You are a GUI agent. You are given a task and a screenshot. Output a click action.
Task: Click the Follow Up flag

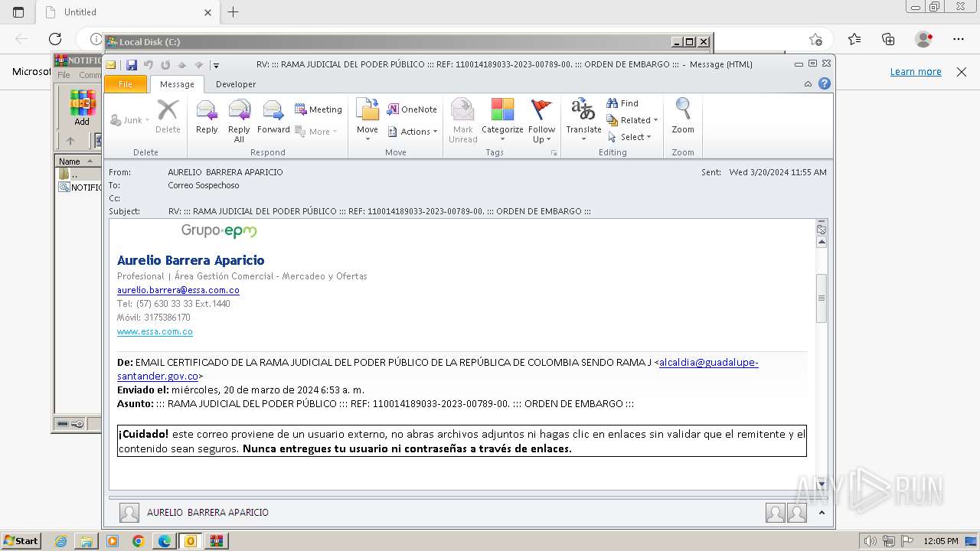point(541,121)
